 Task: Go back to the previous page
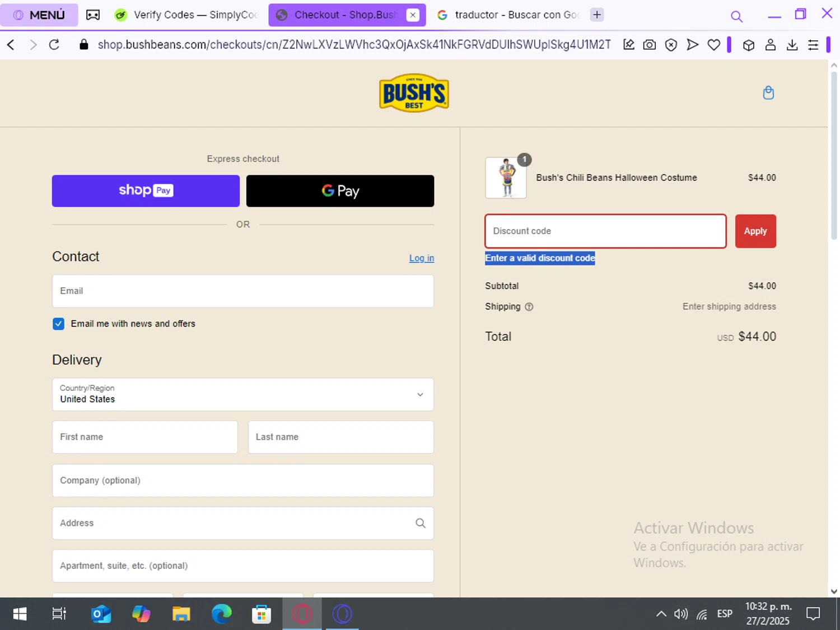coord(11,45)
